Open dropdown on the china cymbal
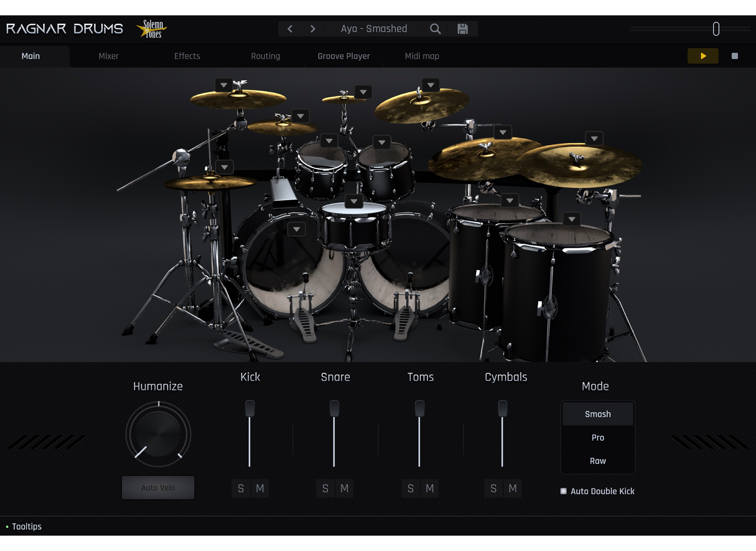Screen dimensions: 756x551 point(503,132)
